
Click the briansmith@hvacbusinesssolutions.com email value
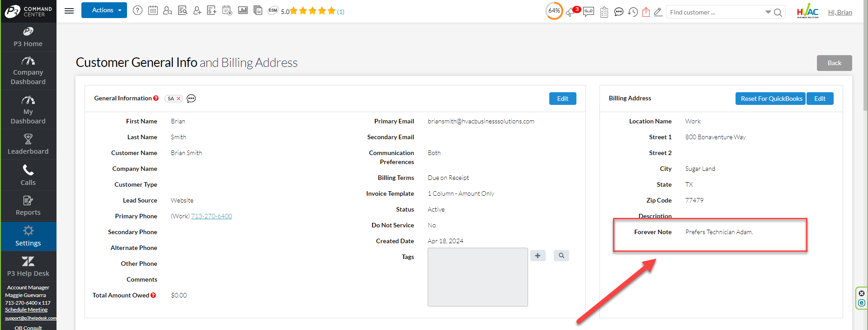(x=481, y=121)
